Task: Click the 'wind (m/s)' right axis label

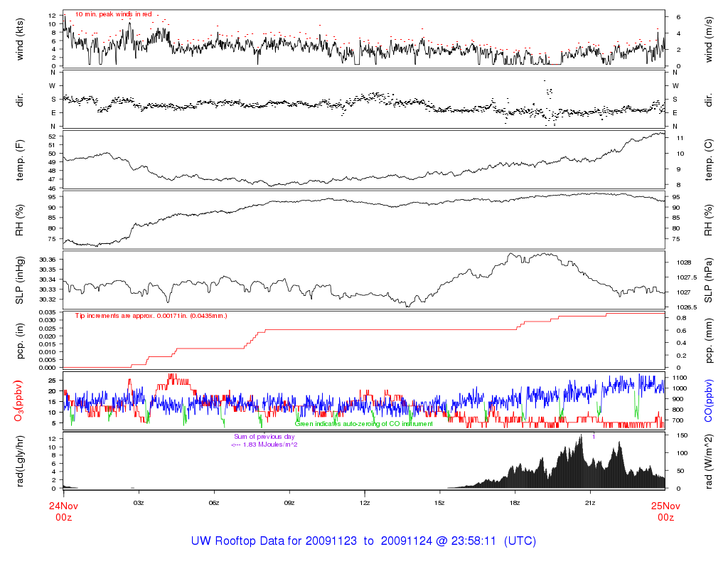Action: tap(708, 40)
